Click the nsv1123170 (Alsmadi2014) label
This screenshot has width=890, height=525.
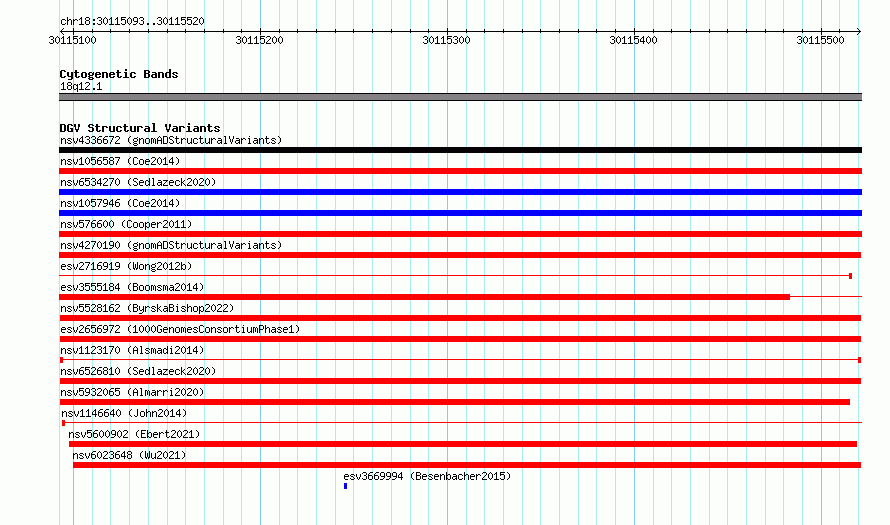132,350
